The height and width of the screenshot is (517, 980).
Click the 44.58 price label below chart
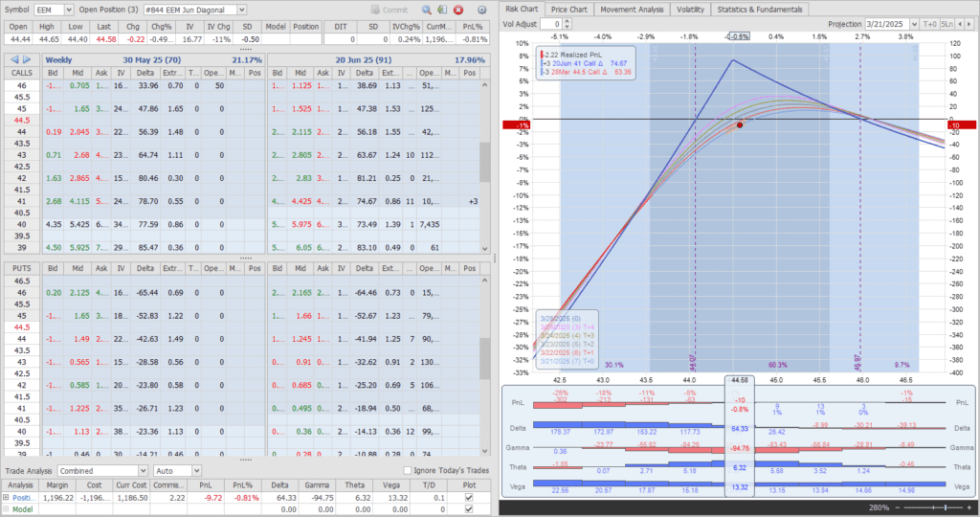[x=740, y=380]
